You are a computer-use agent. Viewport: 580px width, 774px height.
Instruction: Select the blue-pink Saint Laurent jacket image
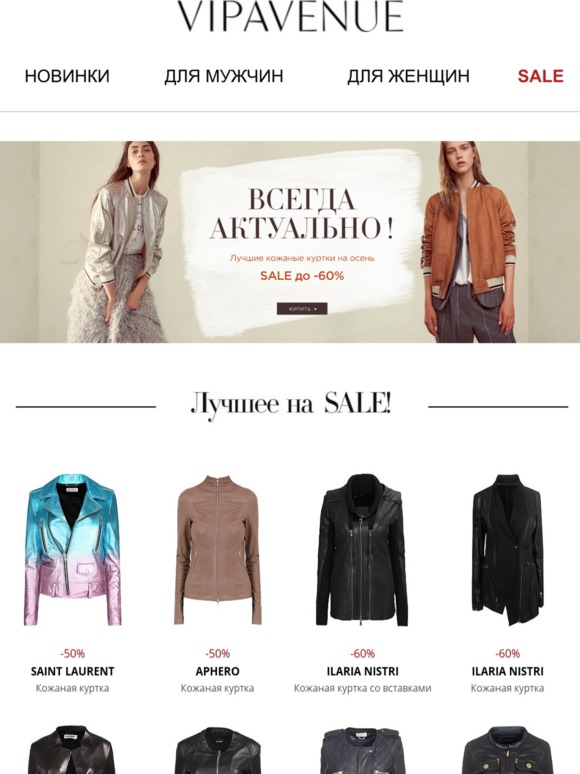click(73, 549)
